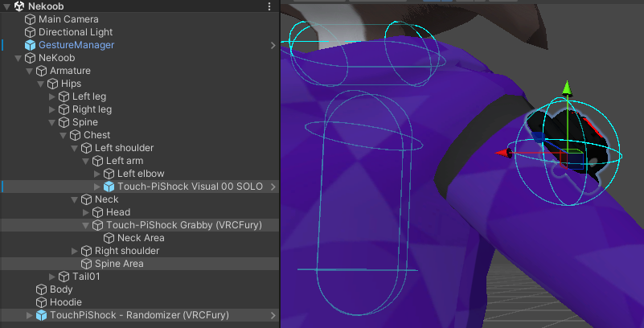Select Touch-PiShock Grabby (VRCFury) object

tap(184, 225)
